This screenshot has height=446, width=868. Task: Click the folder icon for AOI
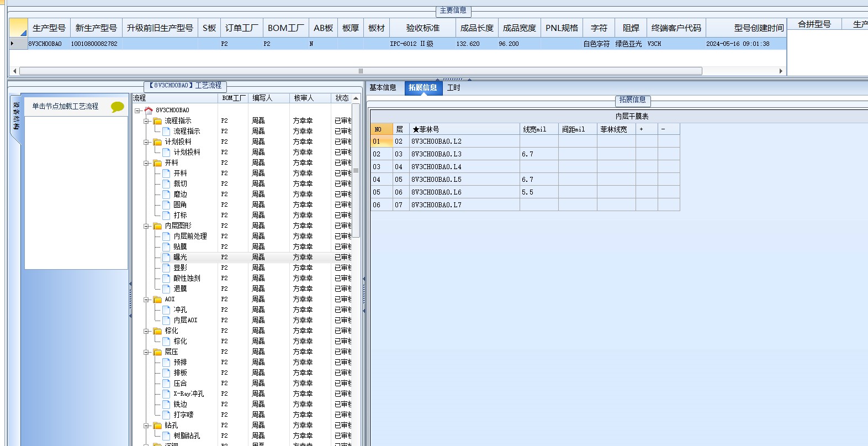[x=157, y=299]
